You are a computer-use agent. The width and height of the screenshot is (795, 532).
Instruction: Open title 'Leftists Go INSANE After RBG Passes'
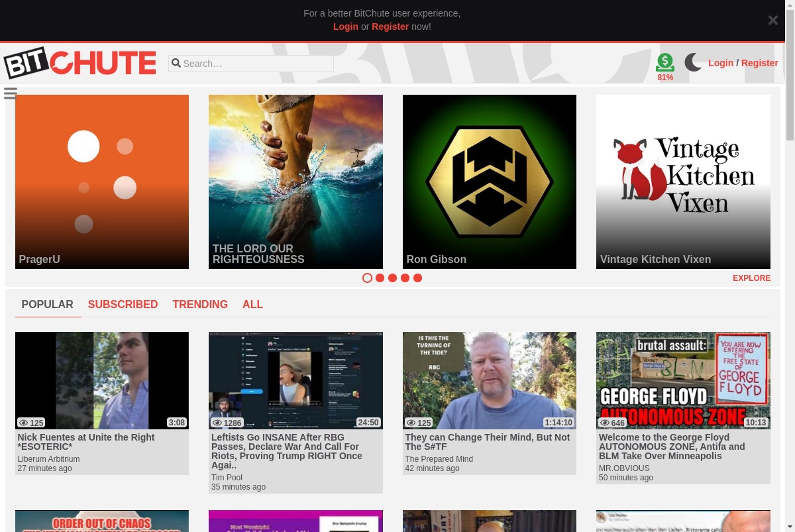click(287, 451)
